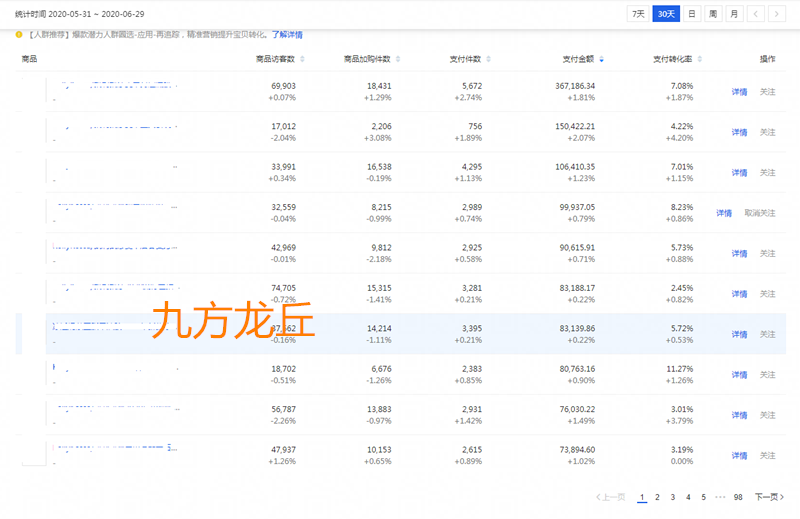This screenshot has width=800, height=519.
Task: Click 关注 for the 150,422.21 row
Action: pos(767,132)
